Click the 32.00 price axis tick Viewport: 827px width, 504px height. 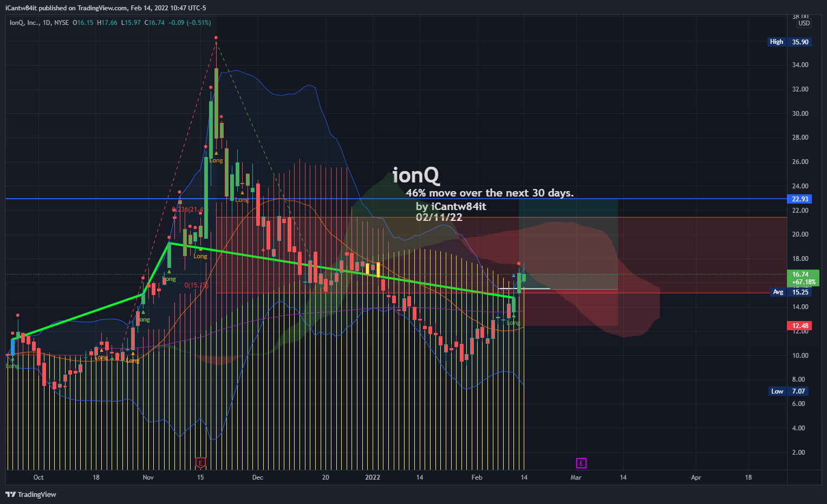800,89
